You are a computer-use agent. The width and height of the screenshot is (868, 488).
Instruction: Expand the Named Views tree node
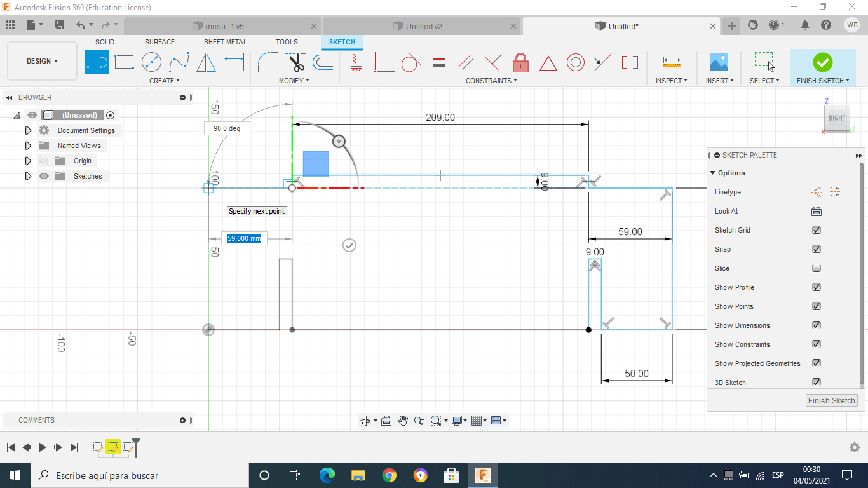(28, 146)
